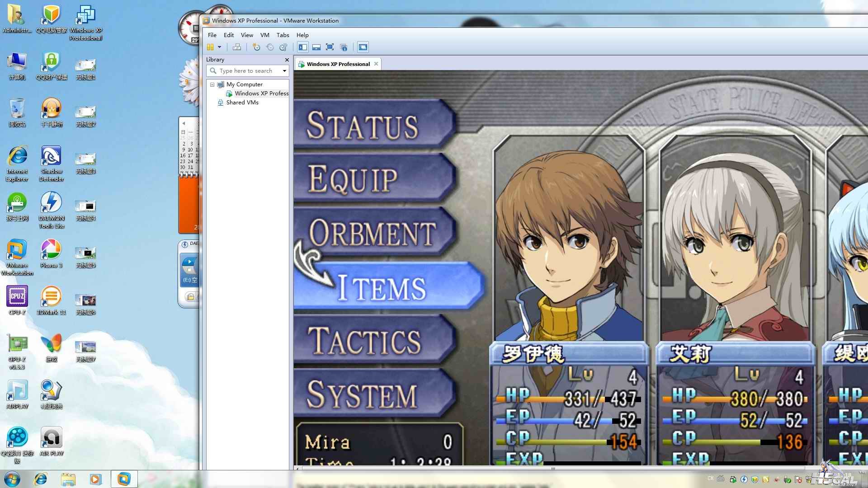Open the Edit menu
Screen dimensions: 868x488
229,35
